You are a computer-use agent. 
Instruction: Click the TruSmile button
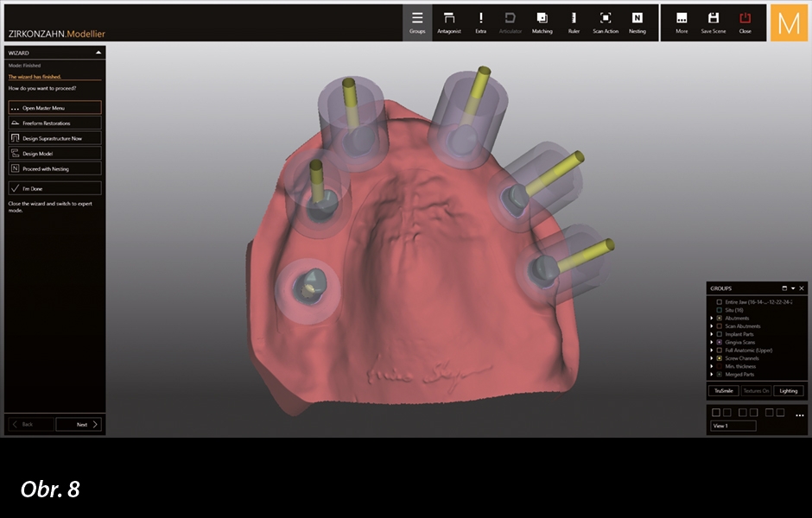pyautogui.click(x=723, y=391)
